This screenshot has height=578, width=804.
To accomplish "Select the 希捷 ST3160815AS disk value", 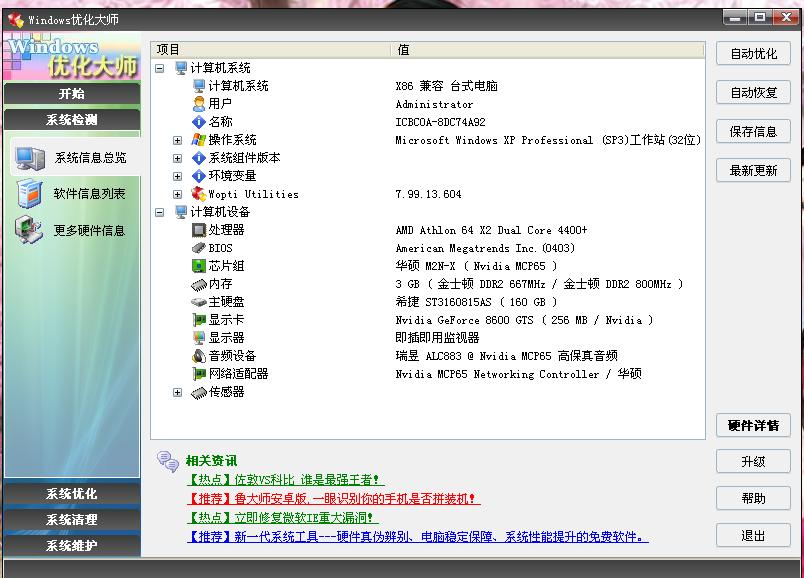I will click(x=476, y=302).
